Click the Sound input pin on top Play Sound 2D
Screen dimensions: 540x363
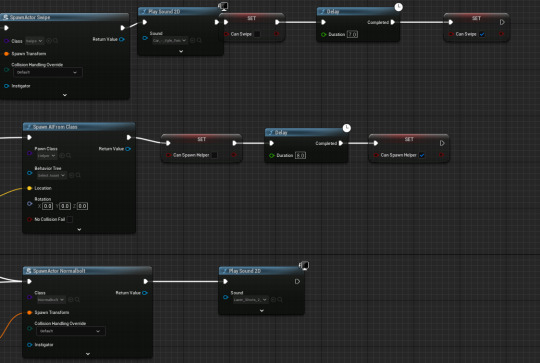[x=145, y=38]
